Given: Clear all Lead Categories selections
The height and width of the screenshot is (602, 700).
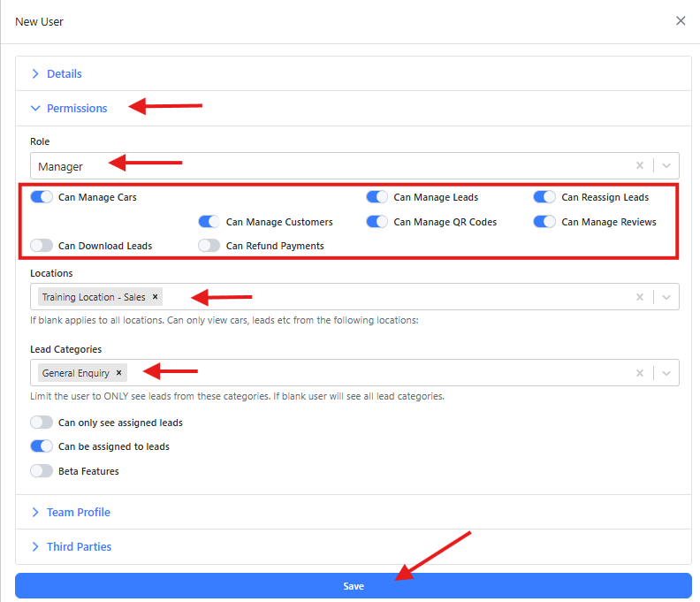Looking at the screenshot, I should pyautogui.click(x=640, y=373).
